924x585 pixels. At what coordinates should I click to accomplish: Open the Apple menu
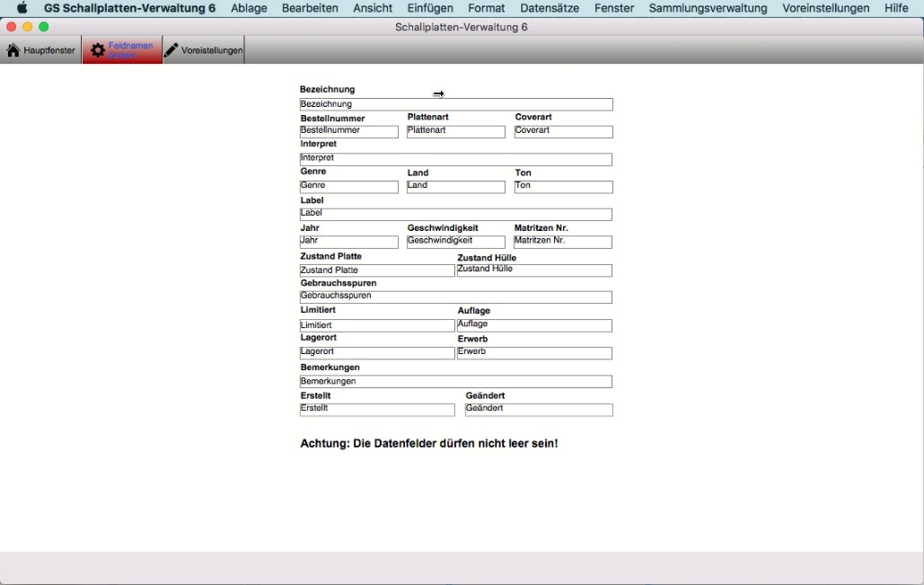coord(22,8)
